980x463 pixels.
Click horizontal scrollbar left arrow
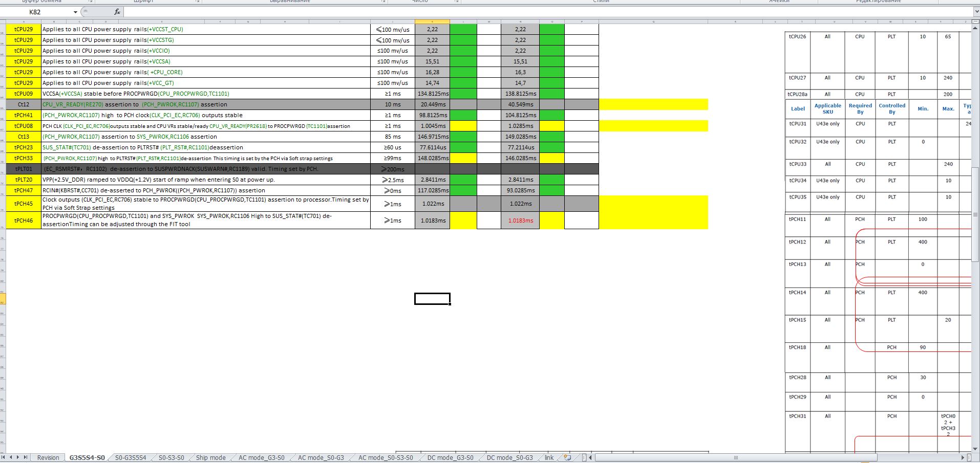[x=590, y=457]
